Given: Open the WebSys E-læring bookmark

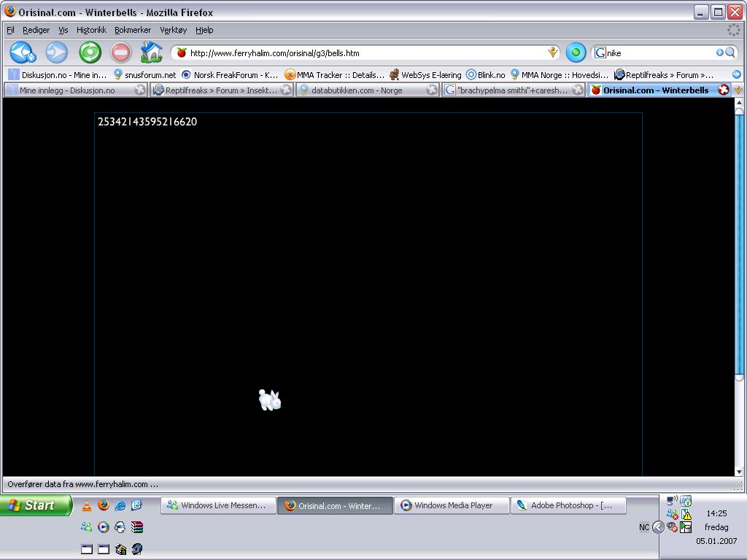Looking at the screenshot, I should coord(425,75).
